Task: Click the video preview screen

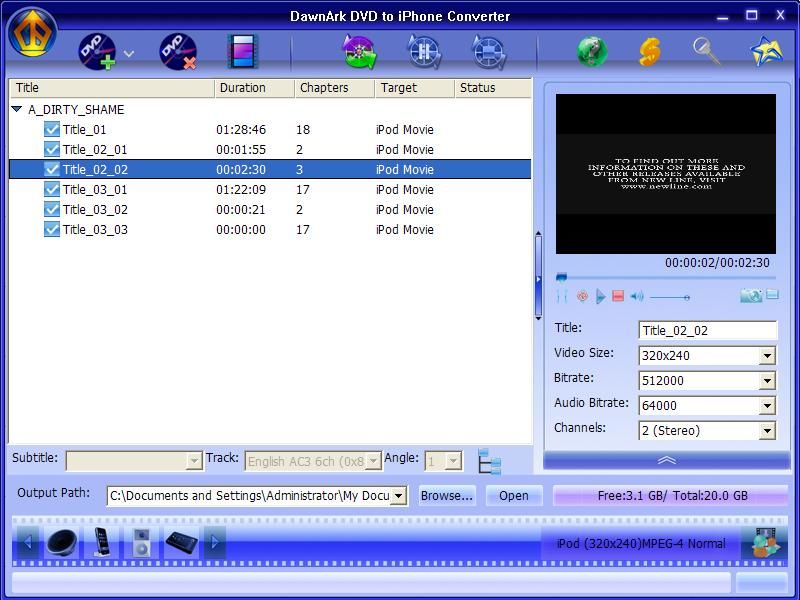Action: click(666, 173)
